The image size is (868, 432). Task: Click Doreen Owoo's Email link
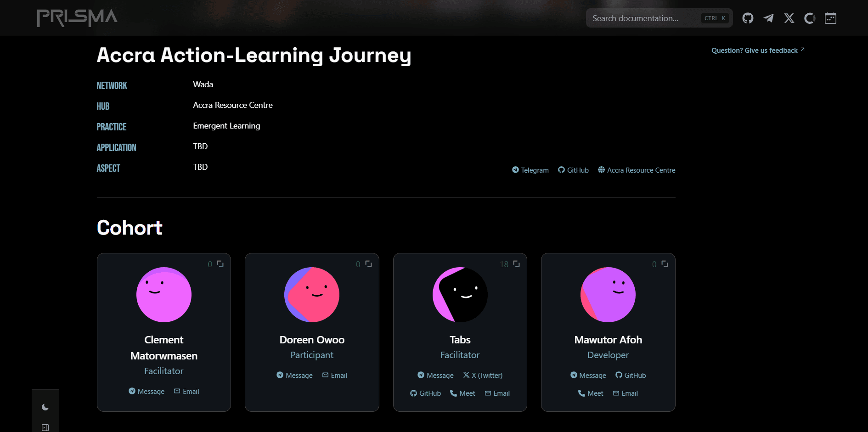point(335,376)
